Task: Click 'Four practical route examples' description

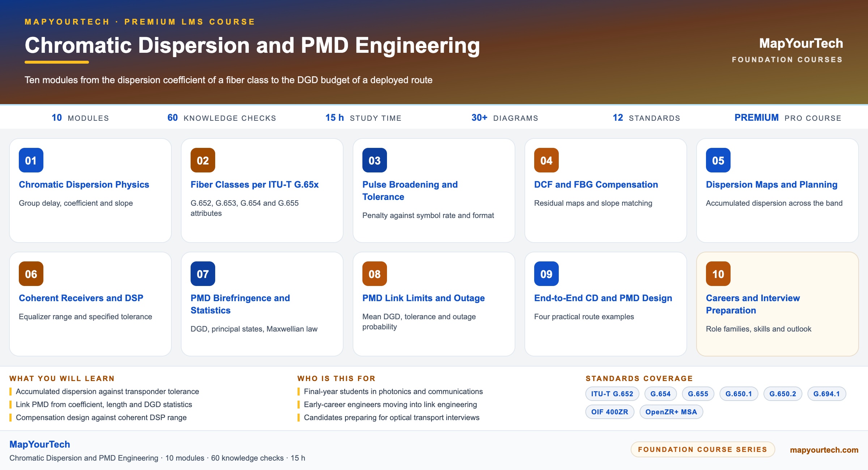Action: point(584,317)
